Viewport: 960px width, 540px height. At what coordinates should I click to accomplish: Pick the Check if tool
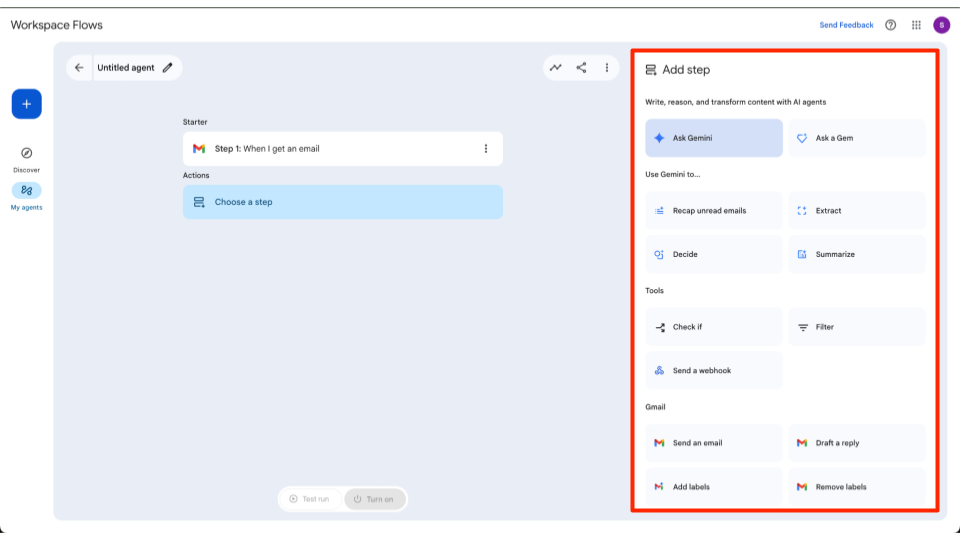click(x=713, y=327)
